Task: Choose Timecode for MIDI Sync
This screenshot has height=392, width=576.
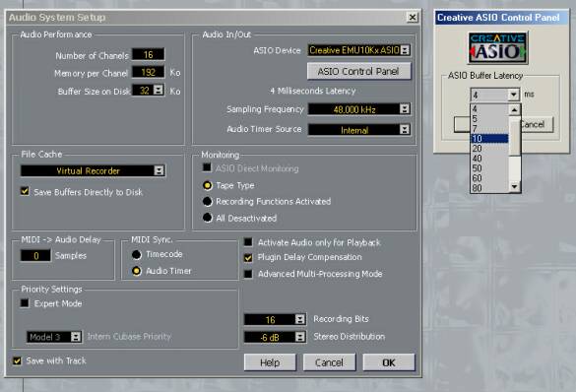Action: tap(136, 254)
